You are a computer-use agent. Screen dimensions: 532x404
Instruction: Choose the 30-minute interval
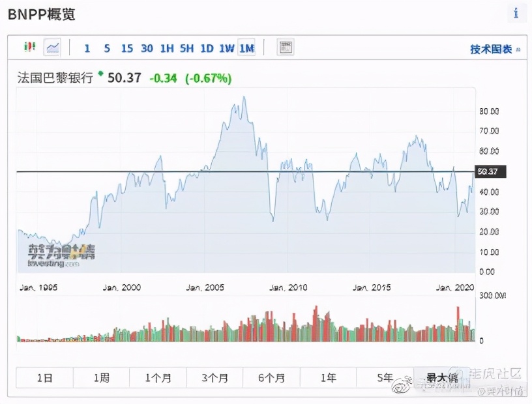tap(147, 48)
